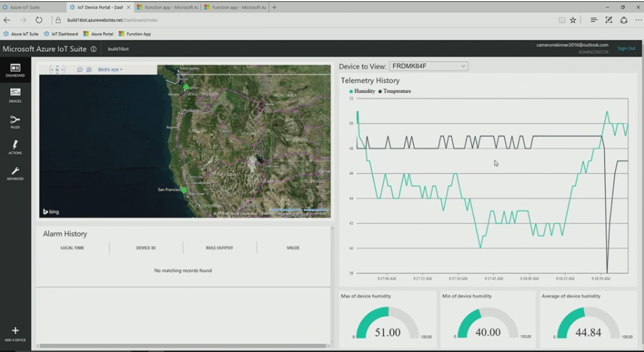Go forward in the browser
The image size is (644, 352).
coord(23,20)
